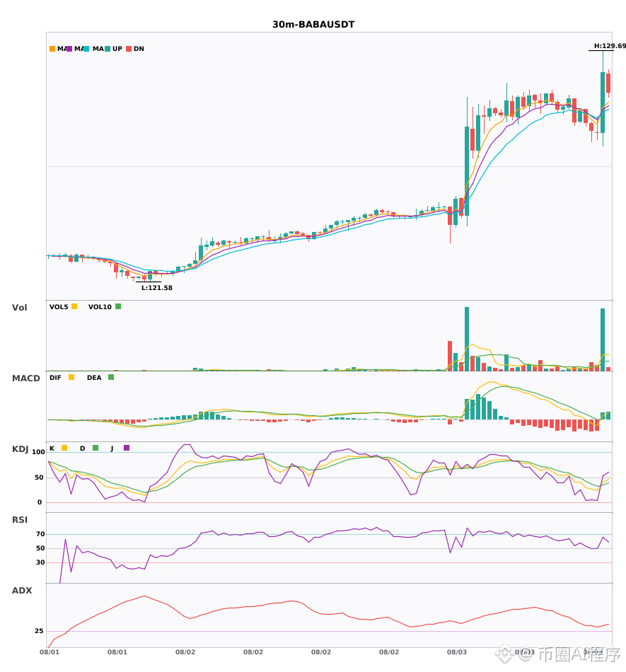Click the H:129.69 high price label
626x672 pixels.
click(x=610, y=46)
